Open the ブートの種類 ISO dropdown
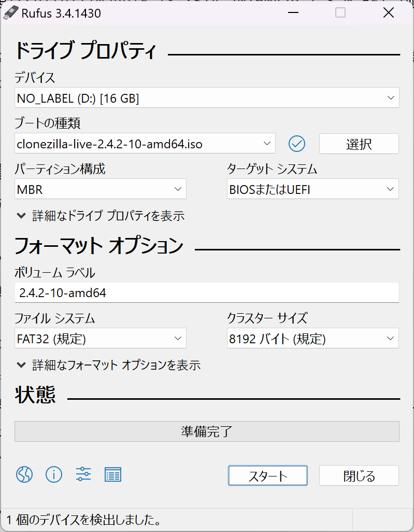Image resolution: width=414 pixels, height=532 pixels. click(x=145, y=144)
